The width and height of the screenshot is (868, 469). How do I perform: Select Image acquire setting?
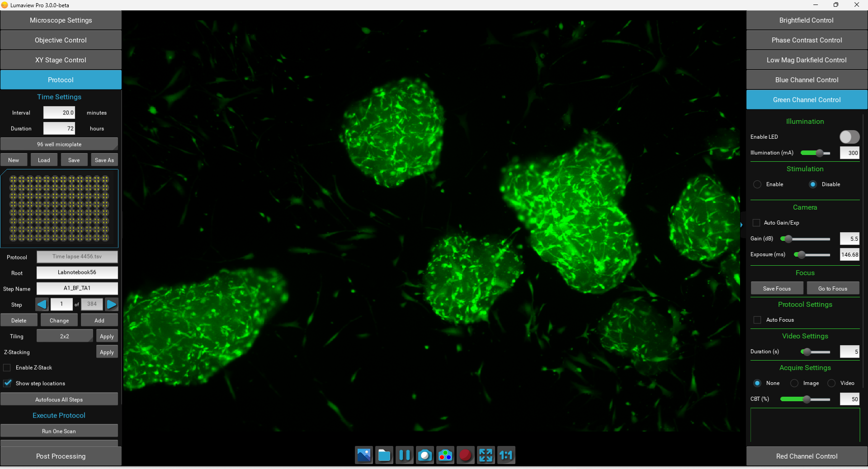point(794,383)
